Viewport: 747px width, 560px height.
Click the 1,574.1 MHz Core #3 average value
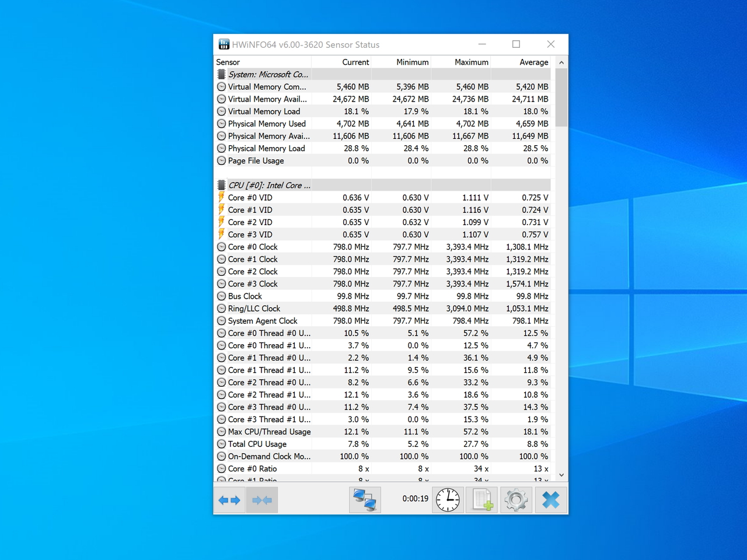527,283
